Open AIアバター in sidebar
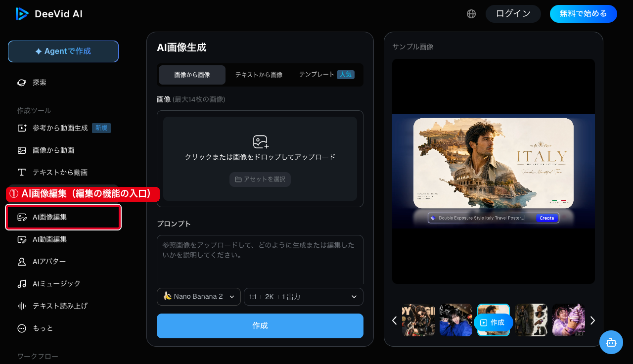Viewport: 633px width, 364px height. point(63,261)
